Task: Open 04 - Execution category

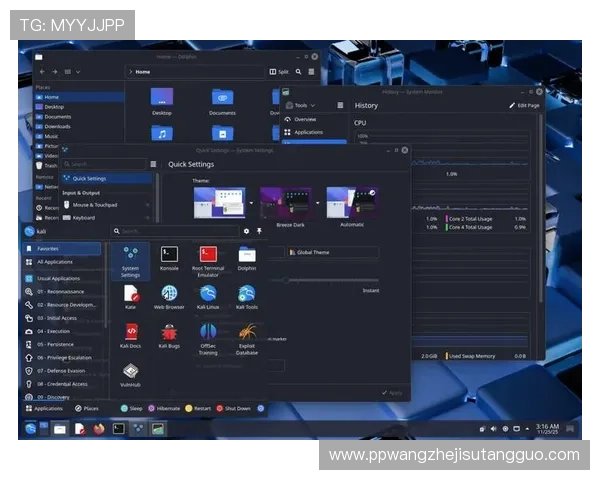Action: (62, 331)
